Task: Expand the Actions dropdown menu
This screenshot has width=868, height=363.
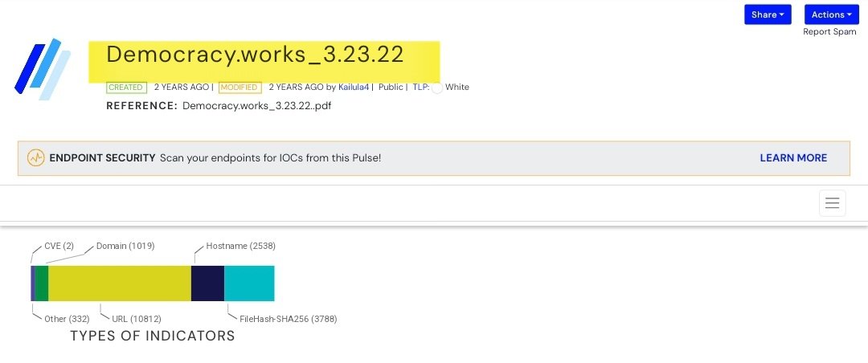Action: (x=831, y=14)
